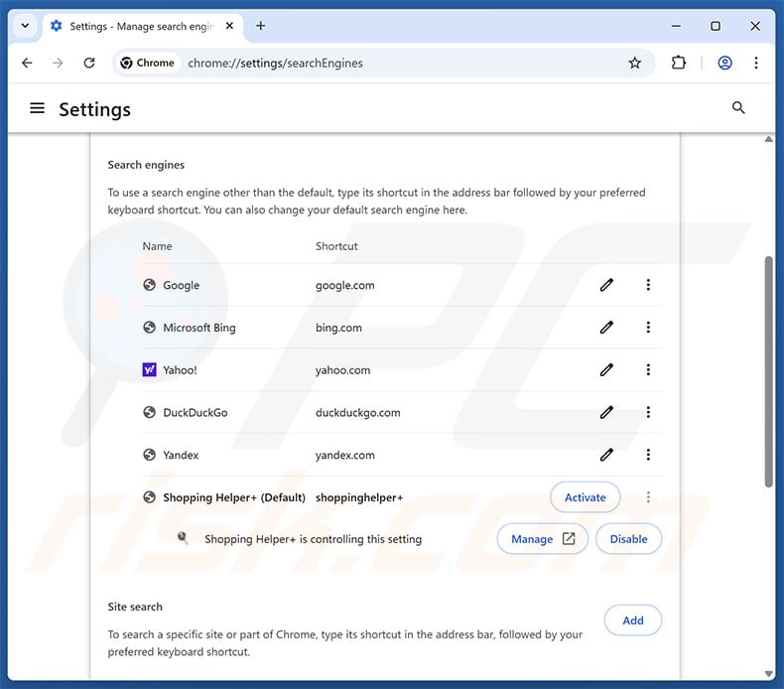784x689 pixels.
Task: Click the bing.com shortcut text
Action: coord(338,328)
